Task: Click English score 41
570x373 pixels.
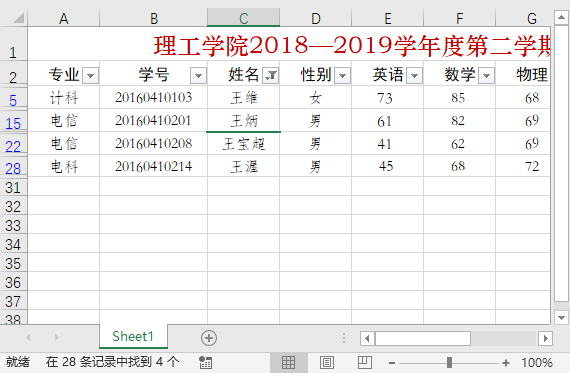Action: click(388, 143)
